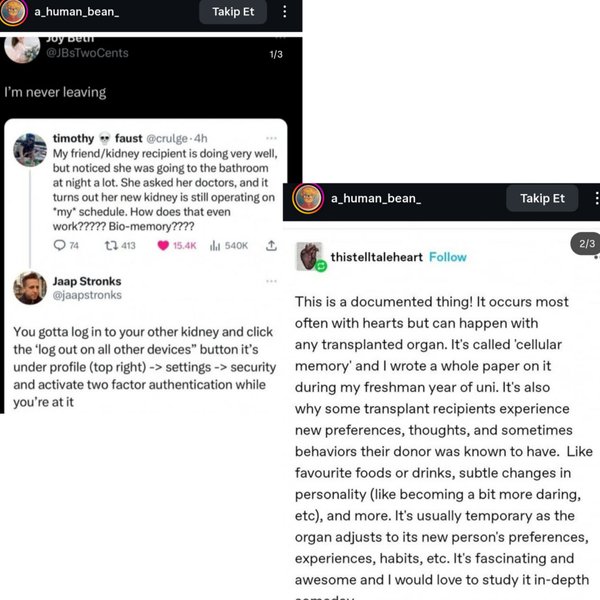Click the share icon on timothy's tweet
The image size is (600, 600).
pyautogui.click(x=271, y=245)
